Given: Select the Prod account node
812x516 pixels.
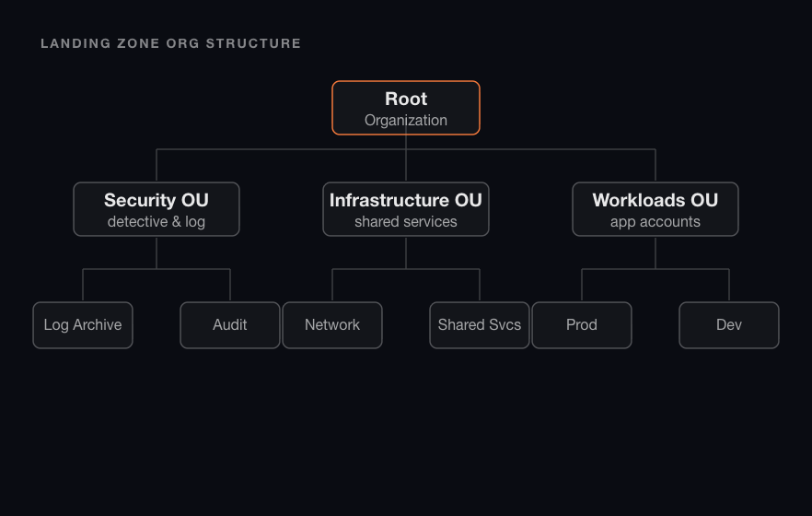Looking at the screenshot, I should 582,325.
